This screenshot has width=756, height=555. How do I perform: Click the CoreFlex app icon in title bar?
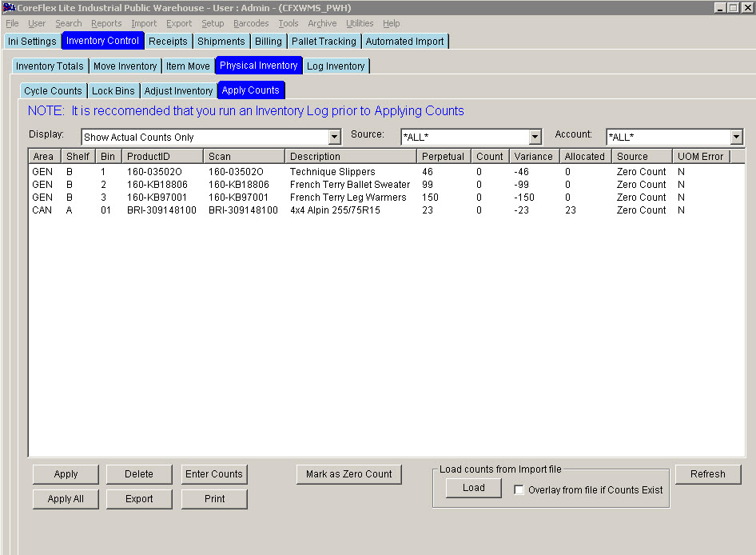pyautogui.click(x=9, y=8)
